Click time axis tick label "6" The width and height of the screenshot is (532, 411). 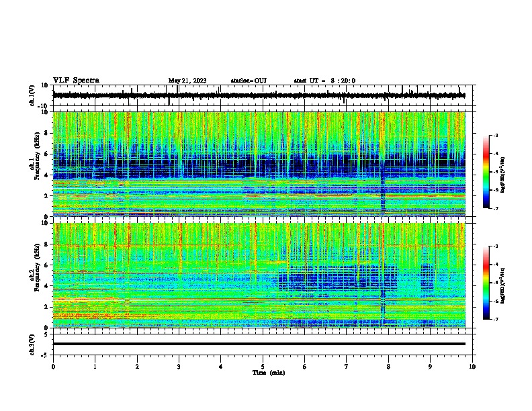coord(305,367)
